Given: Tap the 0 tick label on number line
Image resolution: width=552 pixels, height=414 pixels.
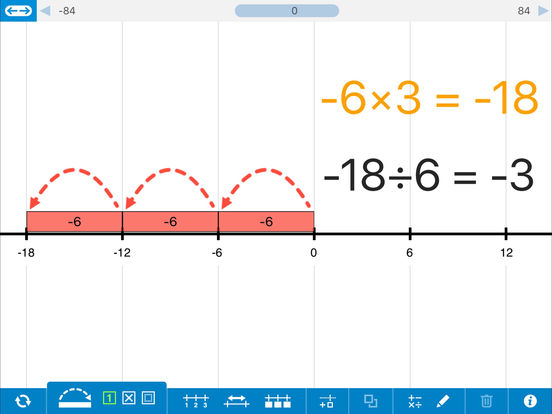Looking at the screenshot, I should (x=314, y=253).
